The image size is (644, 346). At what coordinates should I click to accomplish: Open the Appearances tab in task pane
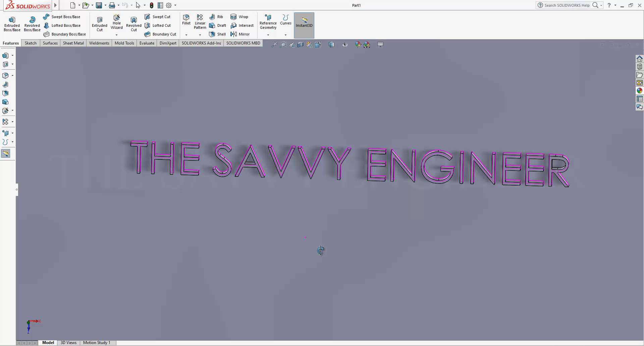[x=640, y=91]
